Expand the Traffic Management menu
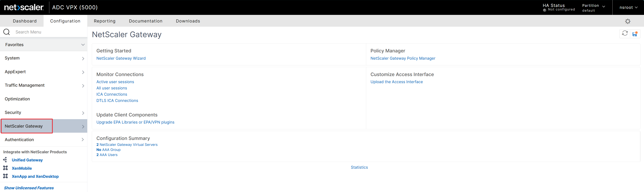 [83, 86]
